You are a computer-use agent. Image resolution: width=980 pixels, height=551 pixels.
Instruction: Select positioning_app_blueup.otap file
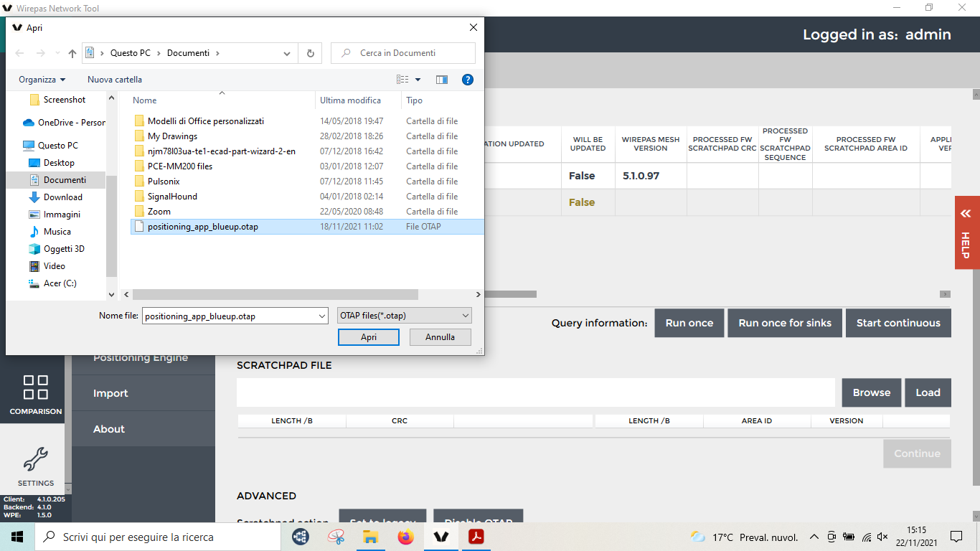[202, 227]
